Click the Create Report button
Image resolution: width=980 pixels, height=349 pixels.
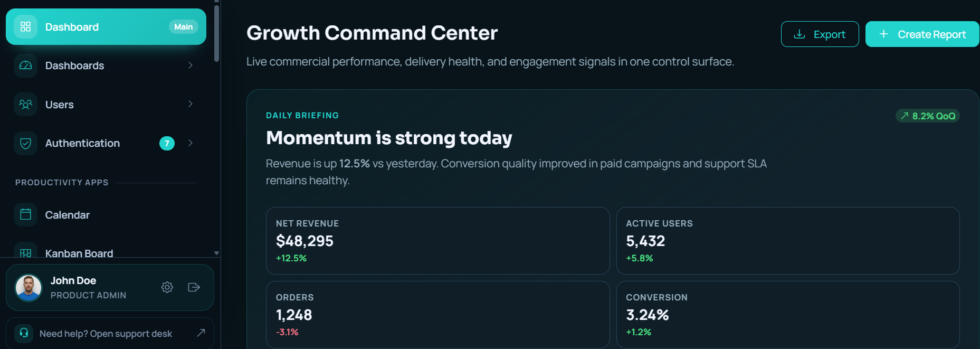[922, 34]
